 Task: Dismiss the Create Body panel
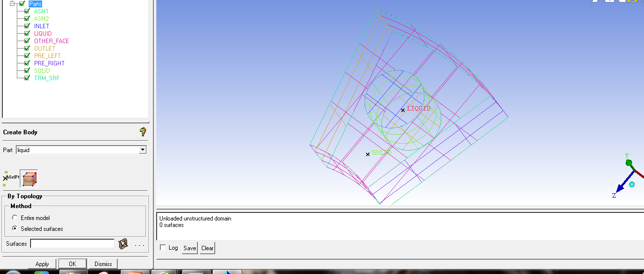click(x=103, y=264)
